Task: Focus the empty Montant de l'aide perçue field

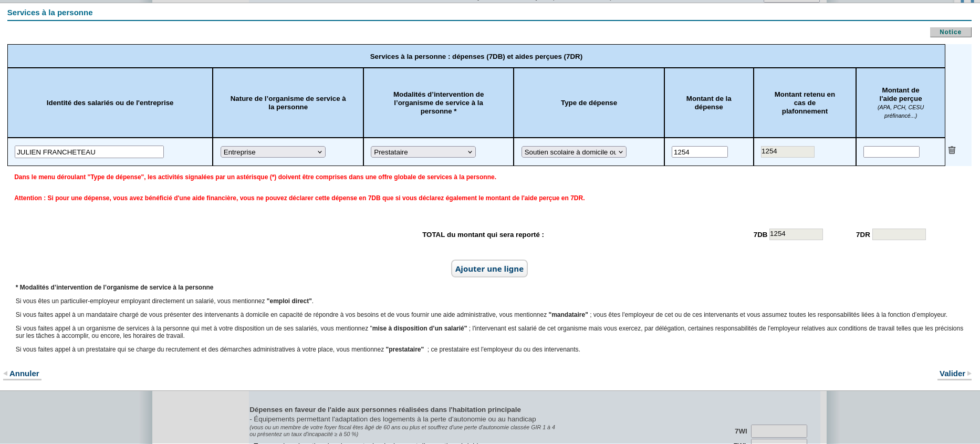Action: click(x=891, y=152)
